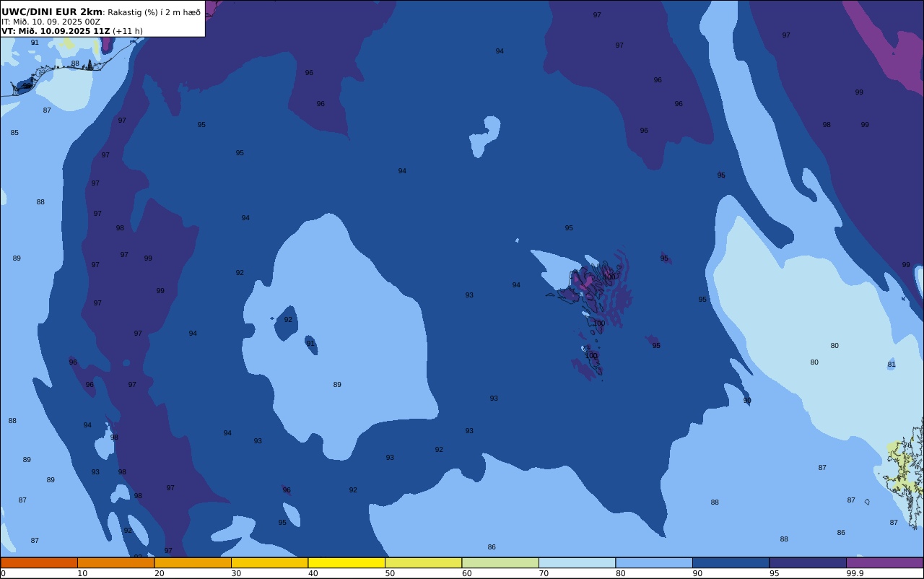Click the "VT: Mið. 10.09.2025 11Z" valid time

[x=56, y=31]
